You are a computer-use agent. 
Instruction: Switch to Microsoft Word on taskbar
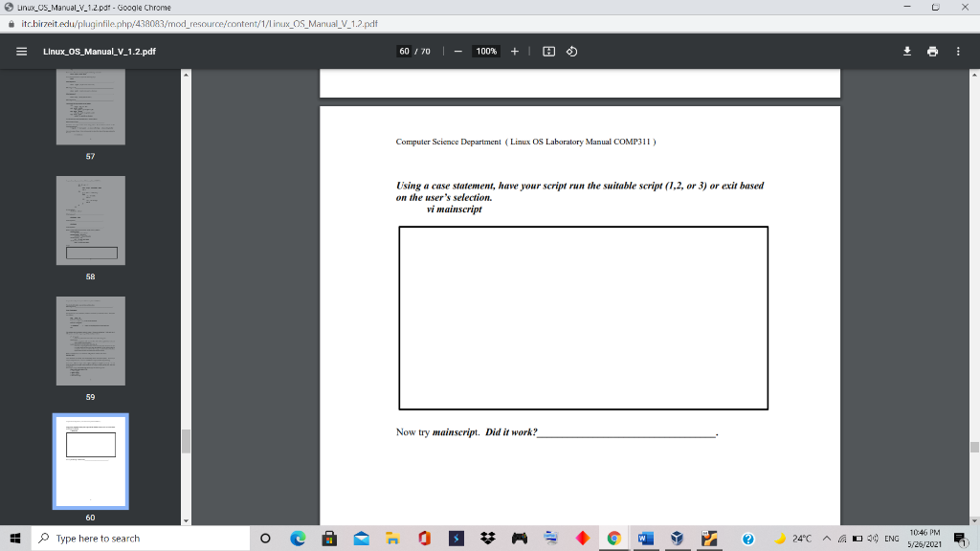coord(646,538)
